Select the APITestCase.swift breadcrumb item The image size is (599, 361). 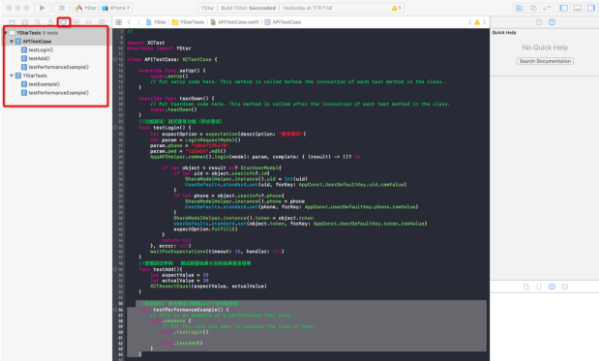point(235,22)
